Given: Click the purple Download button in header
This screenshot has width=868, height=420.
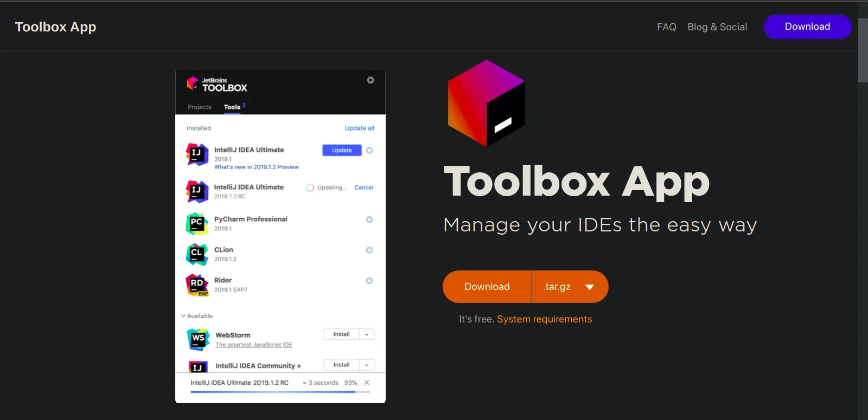Looking at the screenshot, I should [807, 27].
